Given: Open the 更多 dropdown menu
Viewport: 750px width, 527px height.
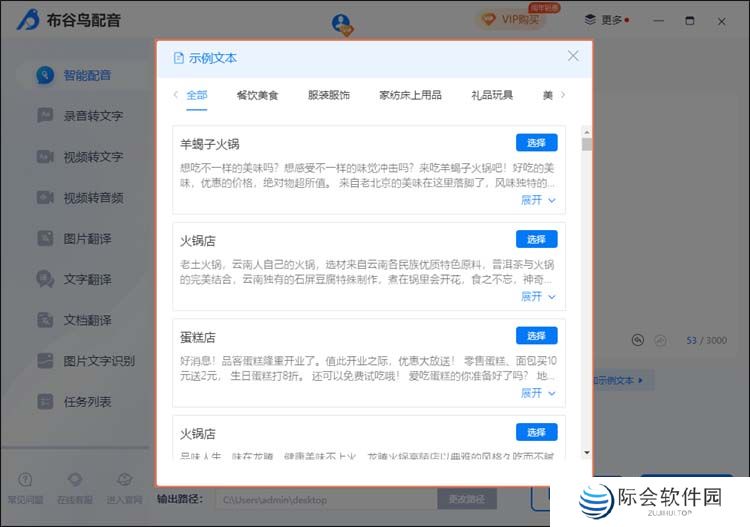Looking at the screenshot, I should coord(610,20).
